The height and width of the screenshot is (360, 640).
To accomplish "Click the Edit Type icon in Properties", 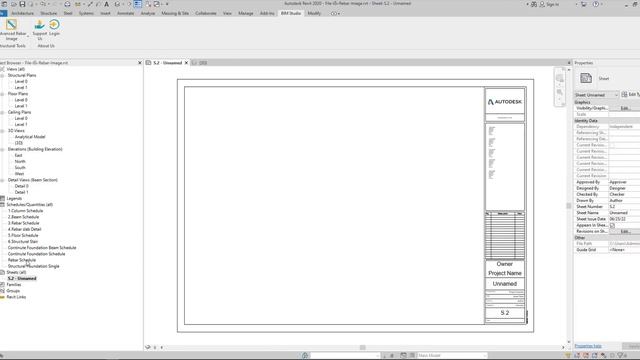I will [x=624, y=95].
